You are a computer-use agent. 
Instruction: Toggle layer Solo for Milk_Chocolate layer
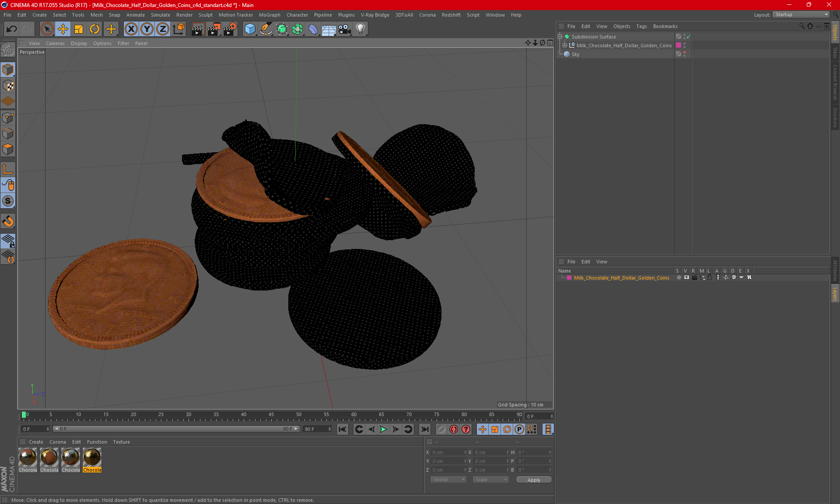point(678,278)
